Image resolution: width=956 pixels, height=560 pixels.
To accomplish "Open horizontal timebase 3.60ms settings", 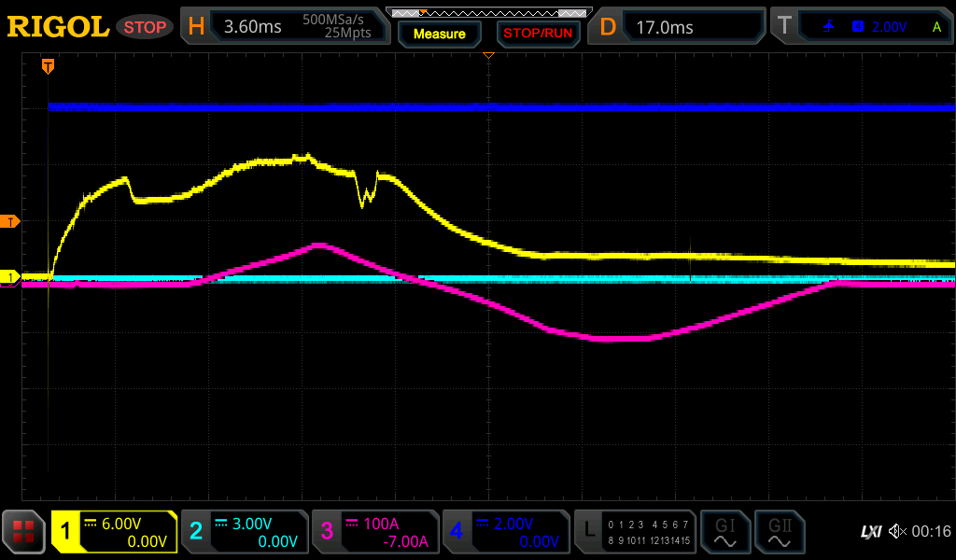I will (285, 27).
